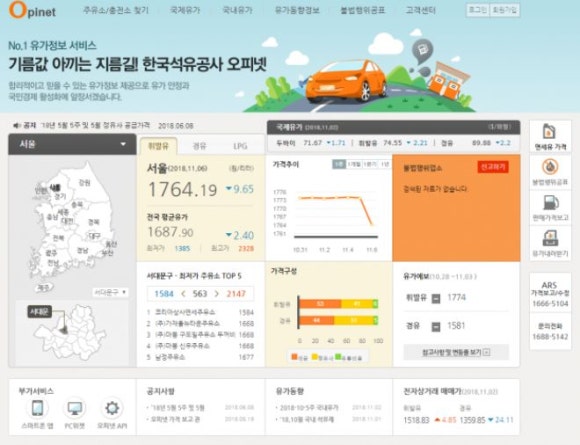Select the 1년 price trend period
The width and height of the screenshot is (580, 445).
[385, 164]
